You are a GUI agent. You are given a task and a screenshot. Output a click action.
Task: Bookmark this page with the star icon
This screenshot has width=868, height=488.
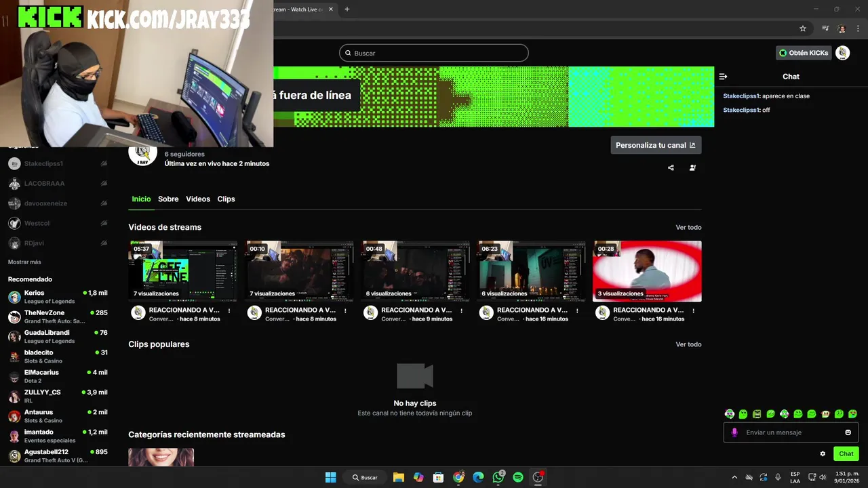pyautogui.click(x=803, y=28)
